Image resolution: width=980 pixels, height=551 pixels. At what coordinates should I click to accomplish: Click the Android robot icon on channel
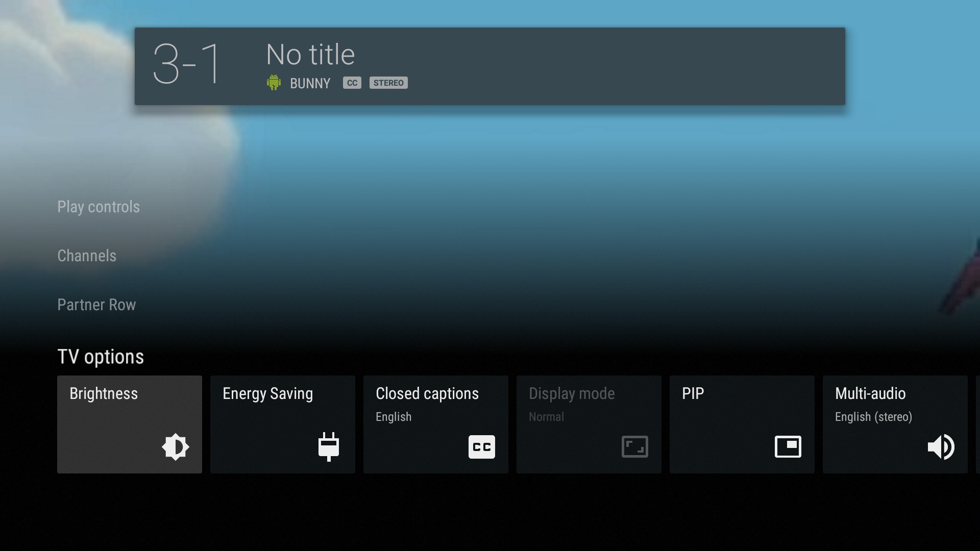273,82
